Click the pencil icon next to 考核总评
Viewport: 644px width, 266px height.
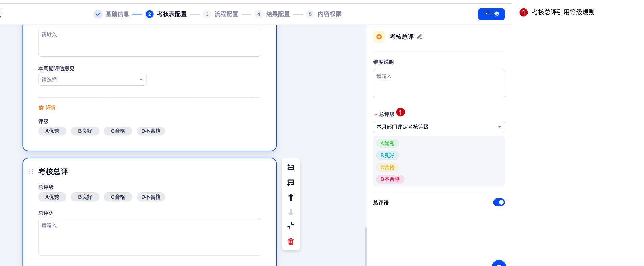click(x=420, y=37)
